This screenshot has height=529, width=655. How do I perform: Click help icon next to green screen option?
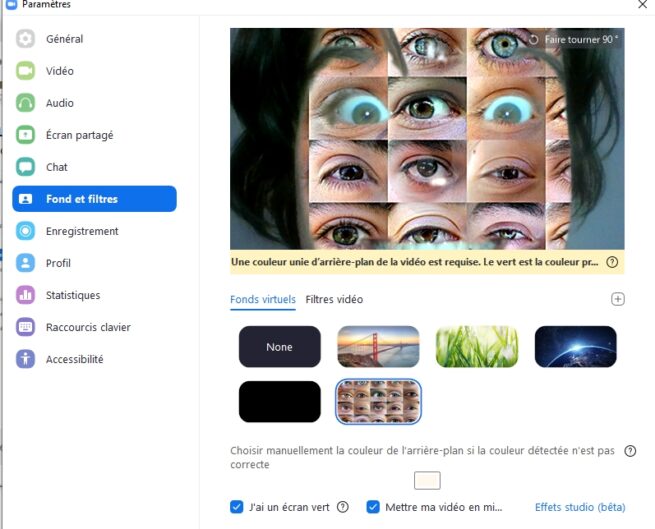[x=343, y=507]
